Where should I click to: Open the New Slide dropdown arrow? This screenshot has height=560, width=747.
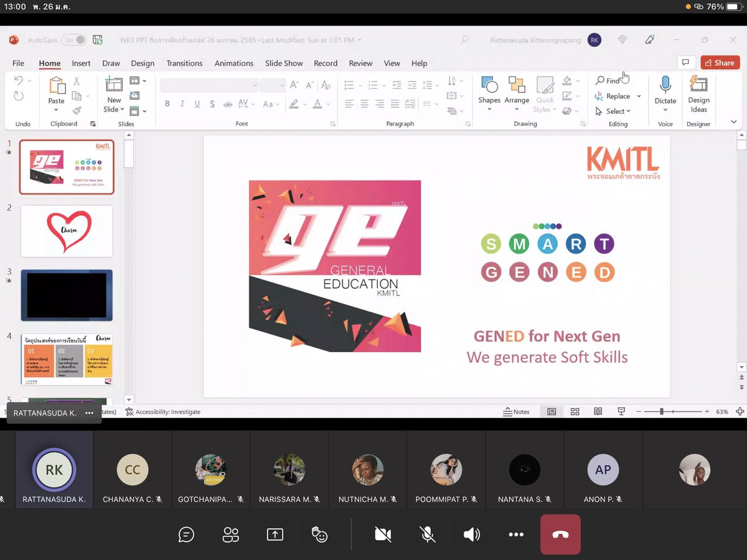122,110
